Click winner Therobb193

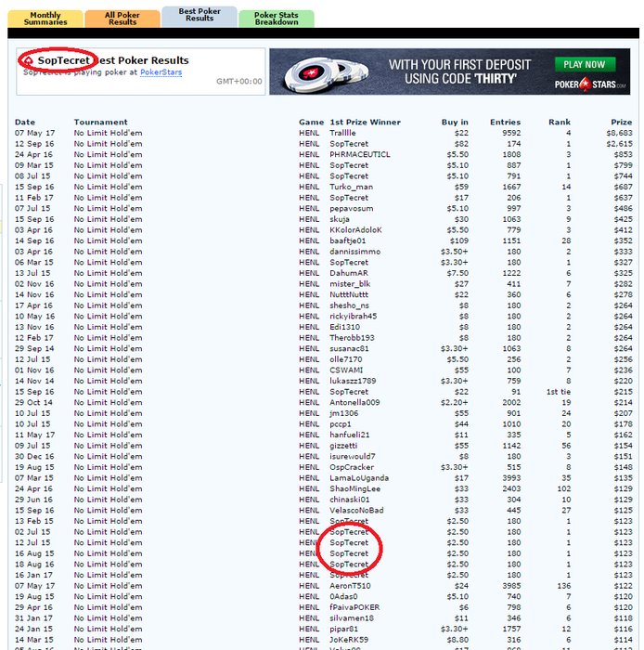(352, 337)
